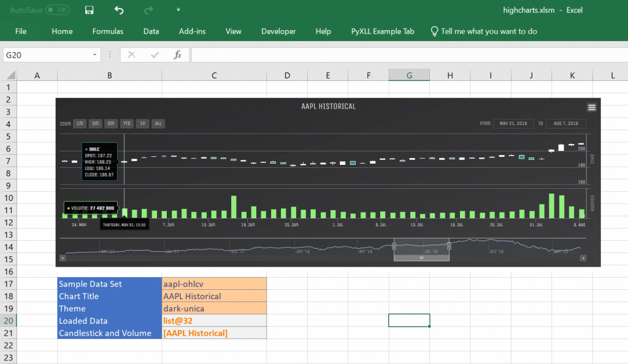Select column G header

[409, 75]
